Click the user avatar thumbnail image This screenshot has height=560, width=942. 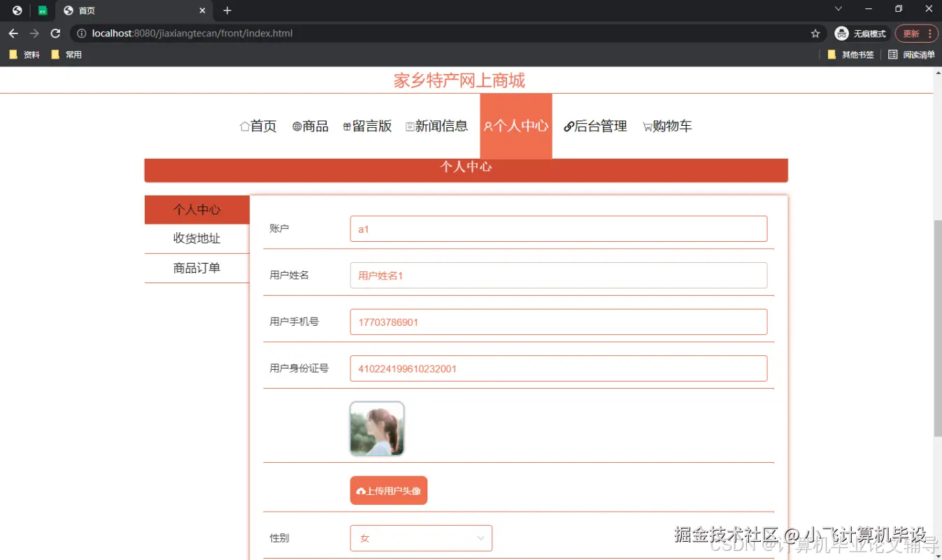coord(376,429)
